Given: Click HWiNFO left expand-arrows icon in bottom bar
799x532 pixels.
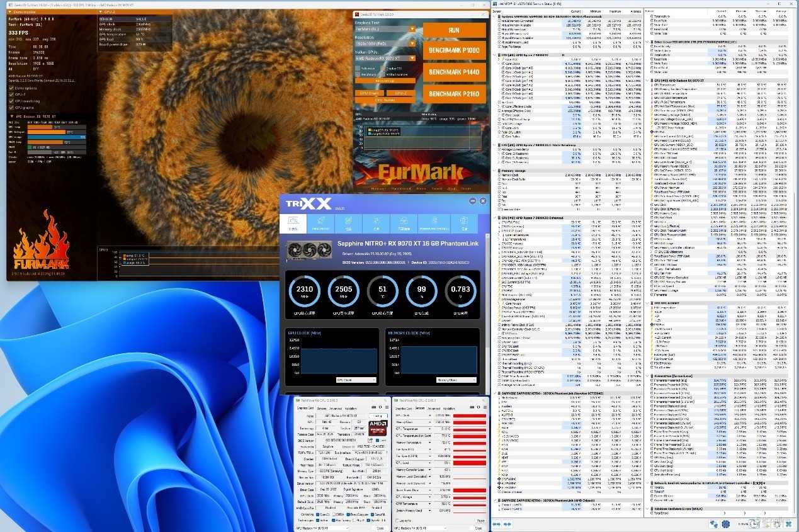Looking at the screenshot, I should 497,524.
